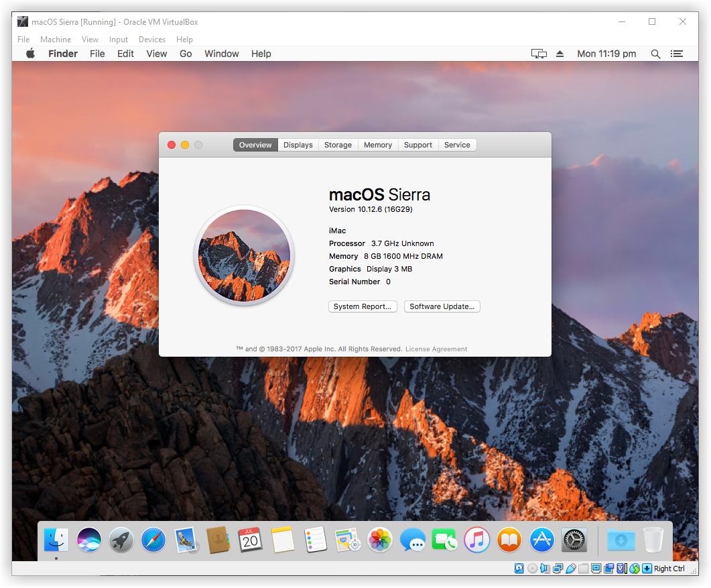
Task: Click VirtualBox video recording status icon
Action: (x=608, y=568)
